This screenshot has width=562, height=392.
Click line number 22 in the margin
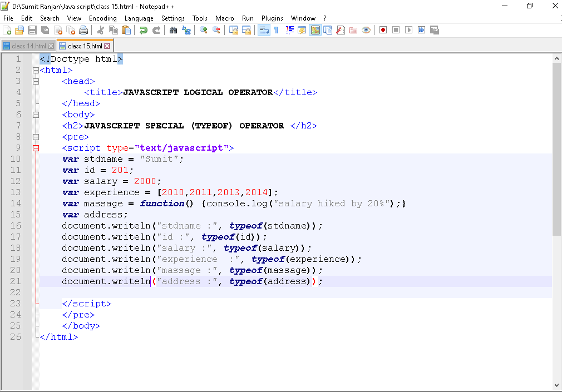[15, 292]
